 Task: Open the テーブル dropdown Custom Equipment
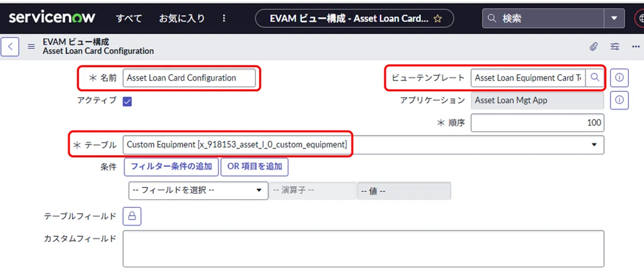click(x=363, y=144)
